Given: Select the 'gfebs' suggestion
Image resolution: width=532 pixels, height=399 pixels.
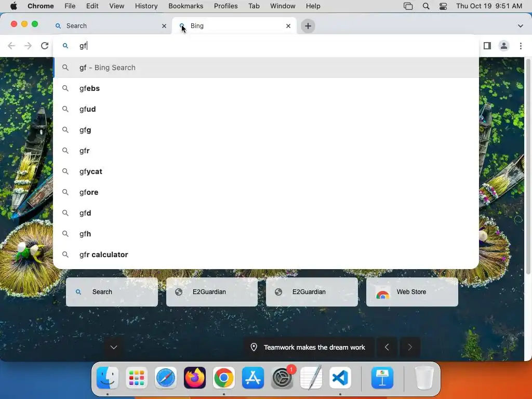Looking at the screenshot, I should click(267, 88).
